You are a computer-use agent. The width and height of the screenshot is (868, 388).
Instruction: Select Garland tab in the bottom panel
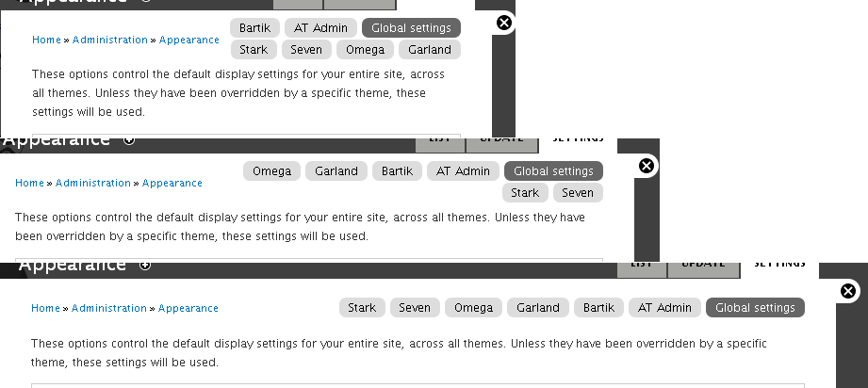coord(538,308)
